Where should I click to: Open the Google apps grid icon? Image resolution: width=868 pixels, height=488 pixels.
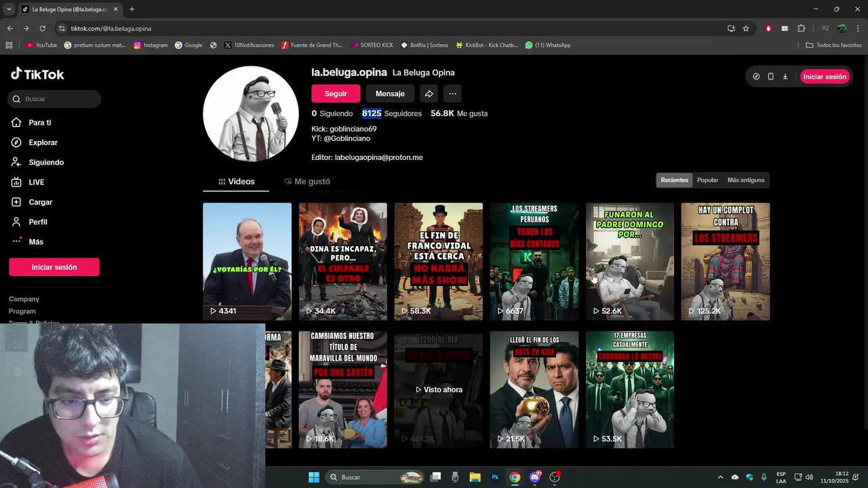pyautogui.click(x=9, y=45)
